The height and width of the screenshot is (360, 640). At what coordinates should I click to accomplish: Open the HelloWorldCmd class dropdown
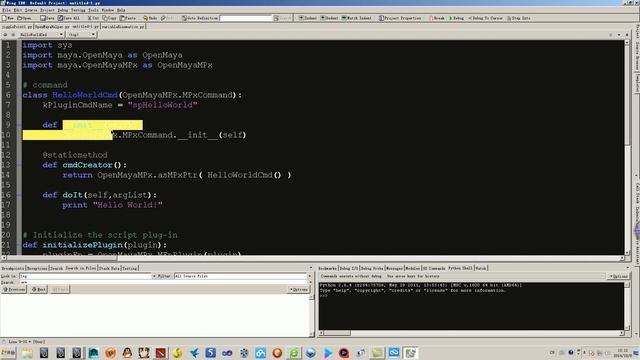point(41,35)
